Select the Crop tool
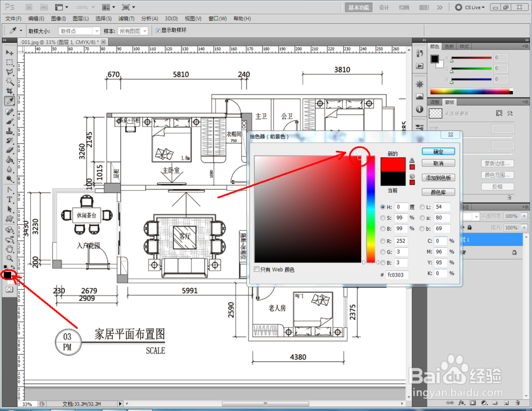The height and width of the screenshot is (411, 532). (10, 91)
